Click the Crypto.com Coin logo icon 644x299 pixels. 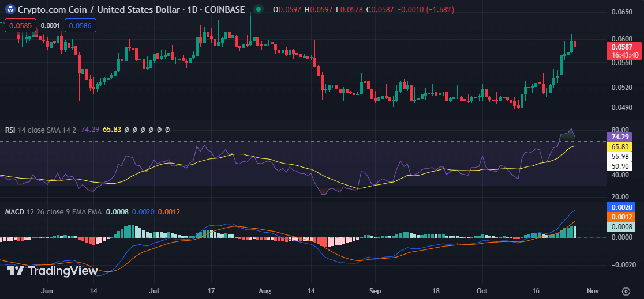tap(9, 10)
